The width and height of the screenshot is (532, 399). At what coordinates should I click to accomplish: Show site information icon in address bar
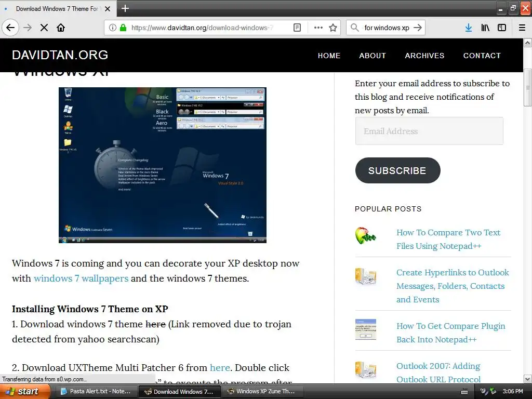pos(113,28)
